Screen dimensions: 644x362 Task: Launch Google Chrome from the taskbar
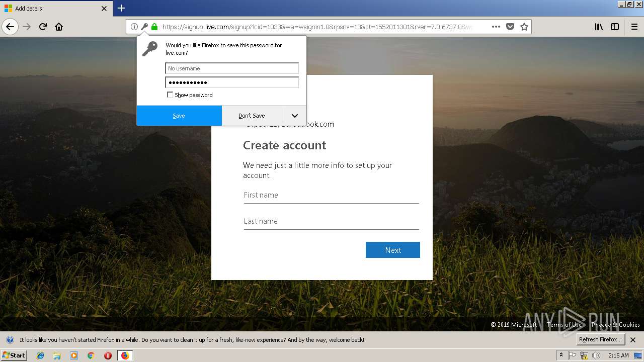point(91,355)
